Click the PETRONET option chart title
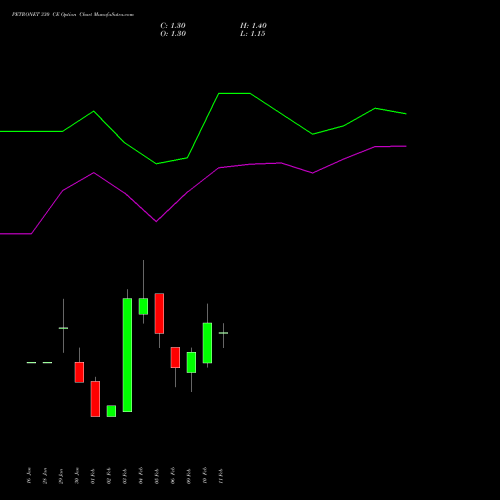Image resolution: width=500 pixels, height=500 pixels. coord(73,15)
